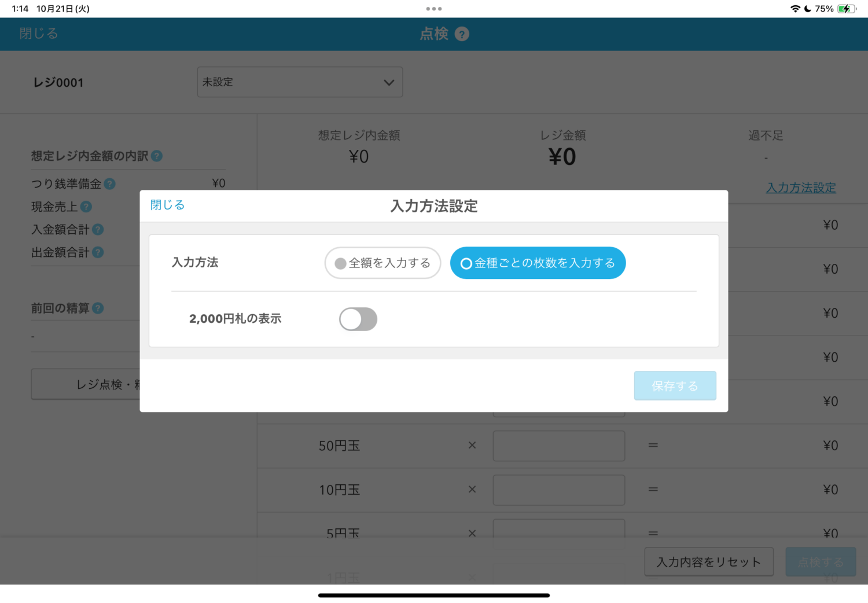Select 全額を入力する radio option
The image size is (868, 603).
[382, 263]
